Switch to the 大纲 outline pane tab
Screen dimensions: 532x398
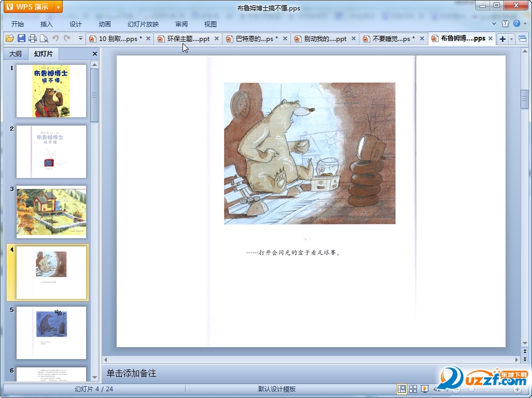tap(15, 53)
